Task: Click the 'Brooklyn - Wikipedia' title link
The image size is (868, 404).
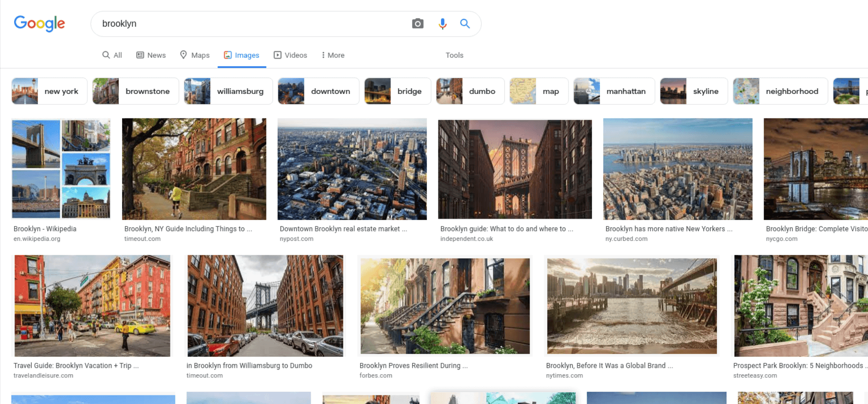Action: pos(45,229)
